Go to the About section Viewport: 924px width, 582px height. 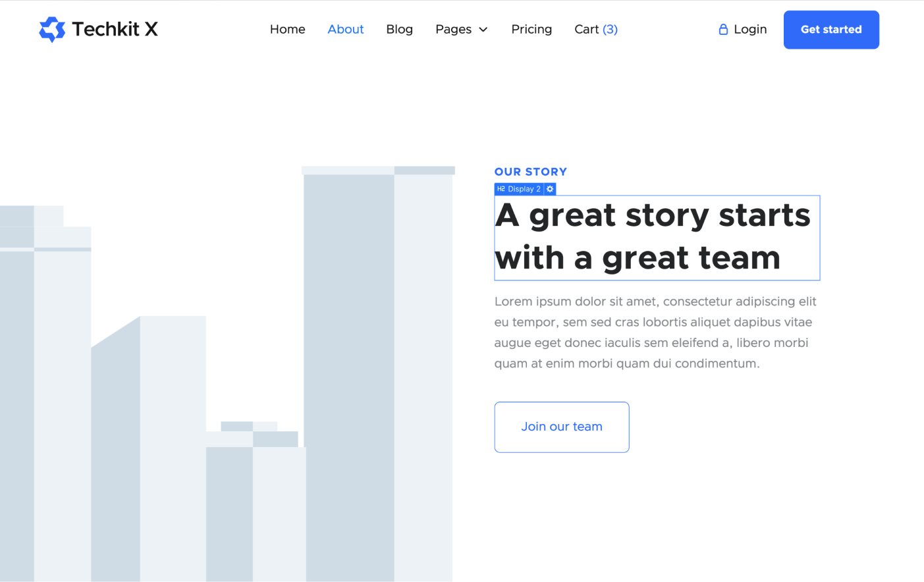click(x=346, y=29)
